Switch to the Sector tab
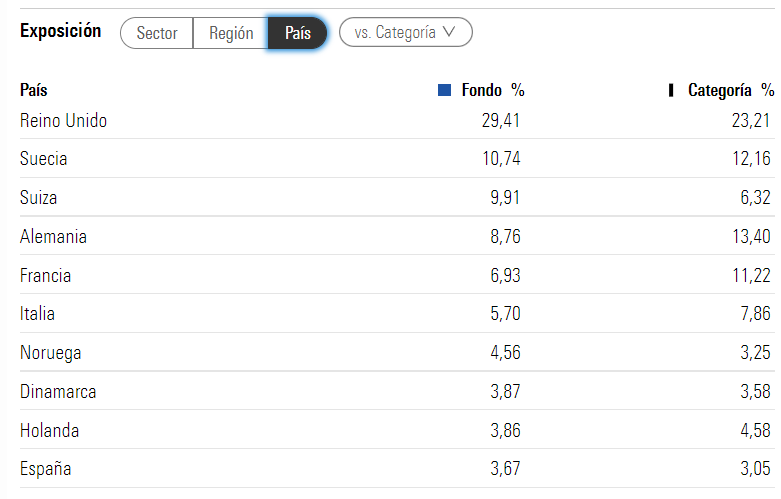781x499 pixels. 156,33
